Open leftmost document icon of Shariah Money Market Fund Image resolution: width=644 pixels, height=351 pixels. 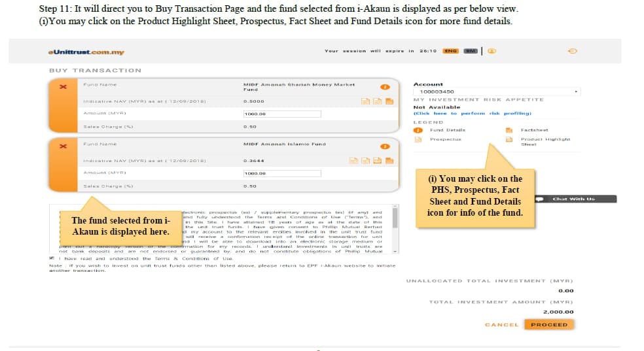[x=365, y=101]
